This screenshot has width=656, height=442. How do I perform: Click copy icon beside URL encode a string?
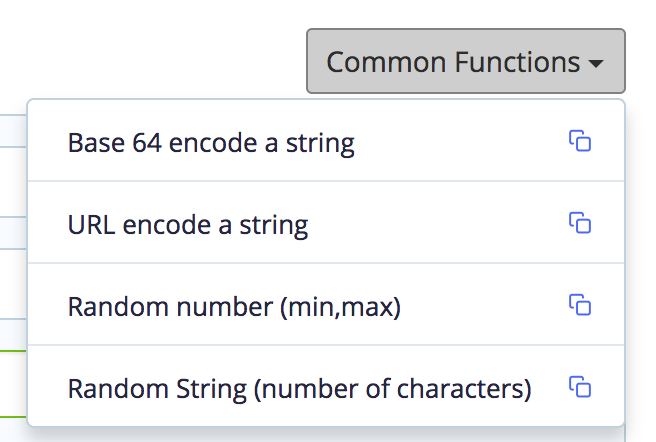(x=580, y=223)
